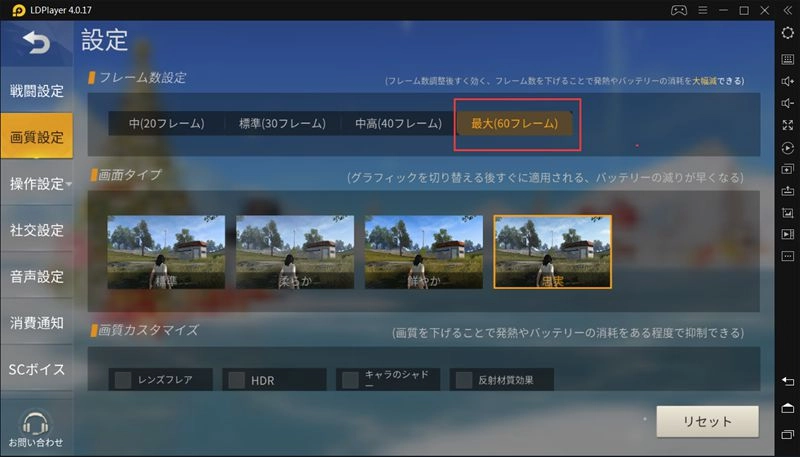Viewport: 800px width, 457px height.
Task: Open the multi-instance add window icon
Action: pos(788,169)
